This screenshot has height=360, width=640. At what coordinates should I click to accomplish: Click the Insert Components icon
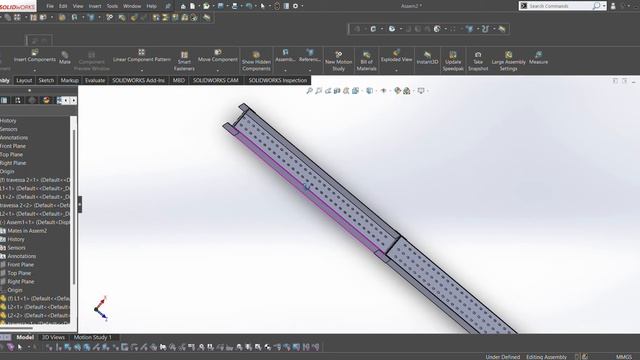tap(35, 52)
